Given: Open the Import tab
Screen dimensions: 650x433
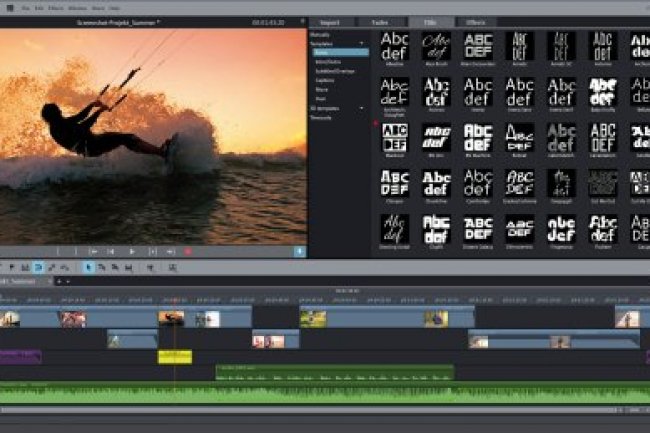Looking at the screenshot, I should pos(339,21).
